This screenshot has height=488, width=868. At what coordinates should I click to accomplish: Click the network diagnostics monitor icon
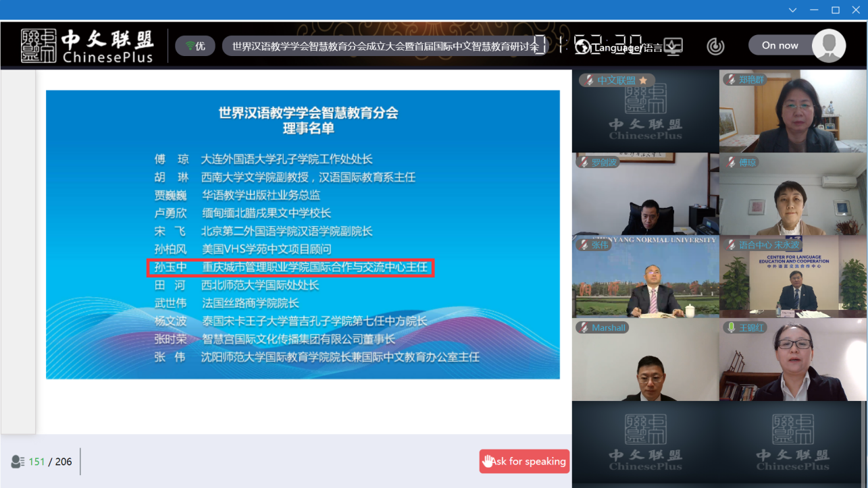[673, 46]
